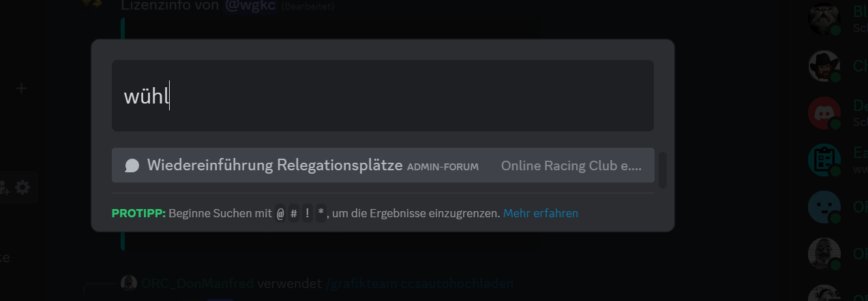Click the ADMIN-FORUM label in the result
Image resolution: width=868 pixels, height=301 pixels.
(443, 166)
